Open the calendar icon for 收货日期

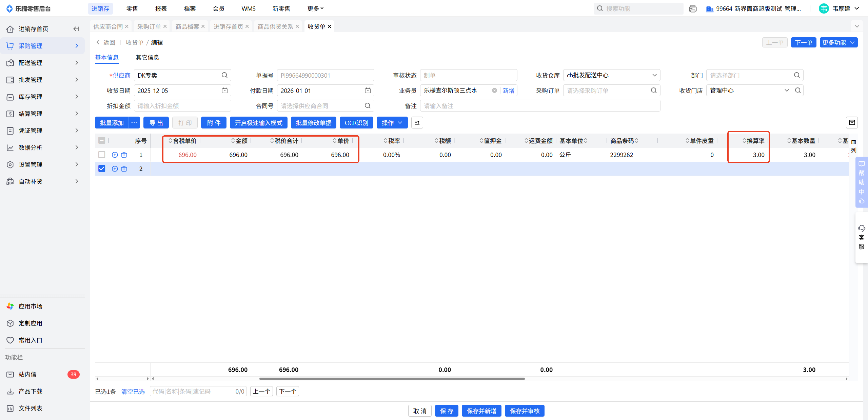(x=224, y=91)
